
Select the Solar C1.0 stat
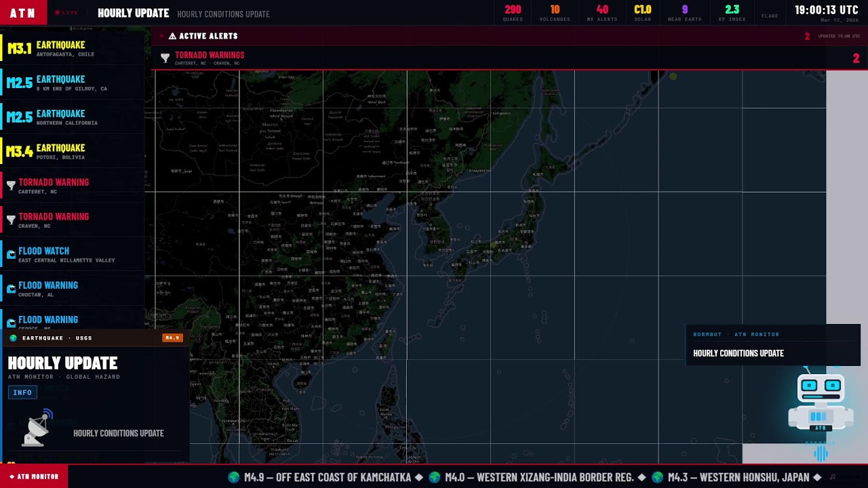[643, 13]
